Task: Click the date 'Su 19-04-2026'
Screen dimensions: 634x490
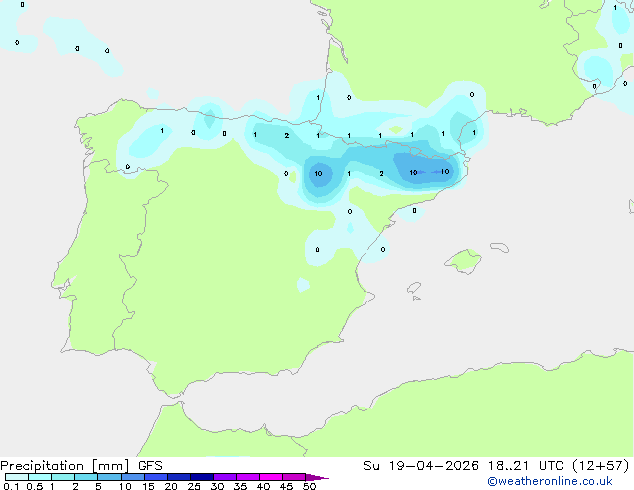Action: [x=421, y=466]
